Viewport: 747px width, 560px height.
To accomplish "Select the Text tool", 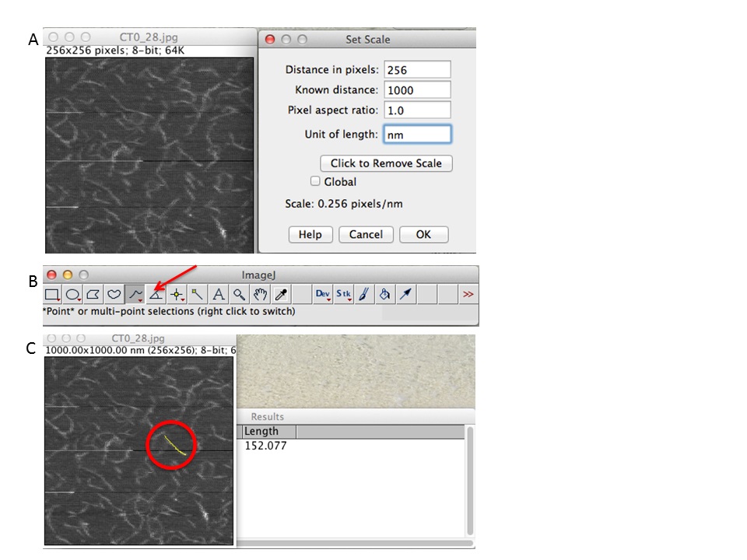I will (x=218, y=294).
